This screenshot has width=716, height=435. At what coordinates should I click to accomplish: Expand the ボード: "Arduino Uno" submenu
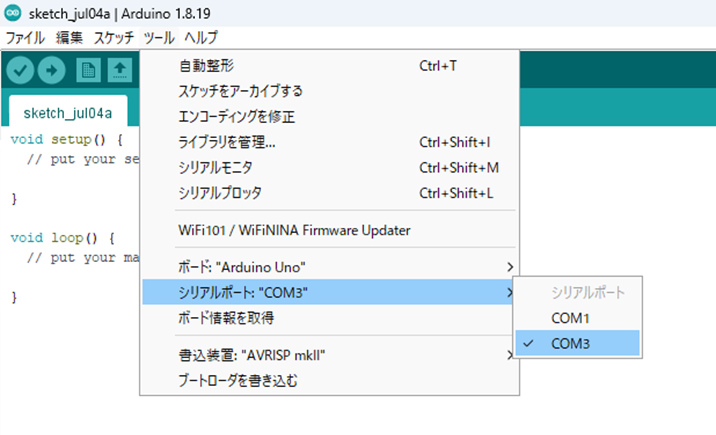click(x=329, y=267)
